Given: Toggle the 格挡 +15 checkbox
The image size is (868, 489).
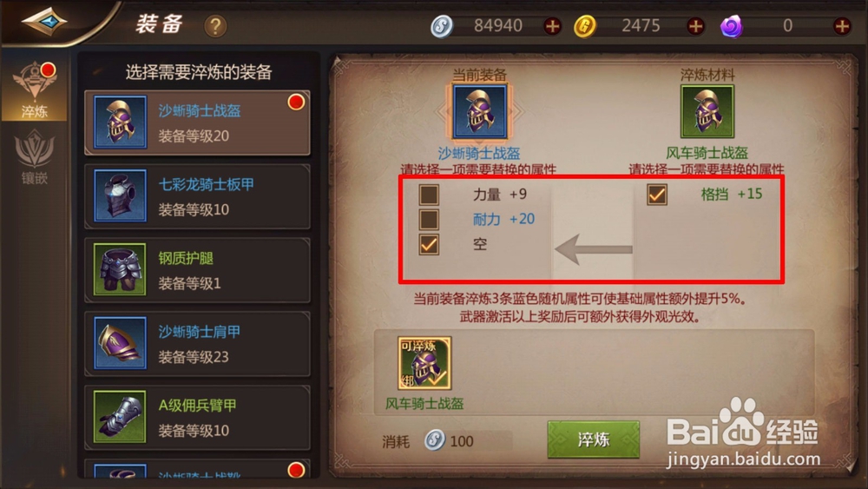Looking at the screenshot, I should coord(656,195).
